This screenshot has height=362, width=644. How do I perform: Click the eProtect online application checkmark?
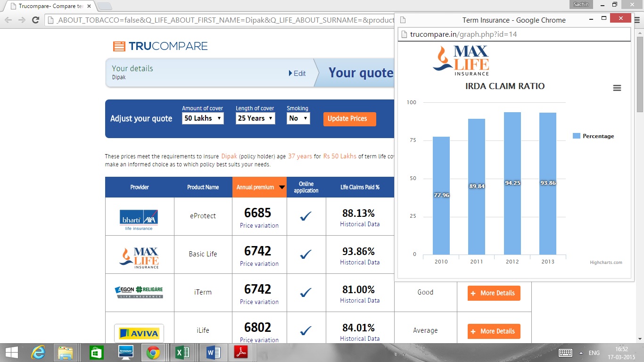(306, 216)
